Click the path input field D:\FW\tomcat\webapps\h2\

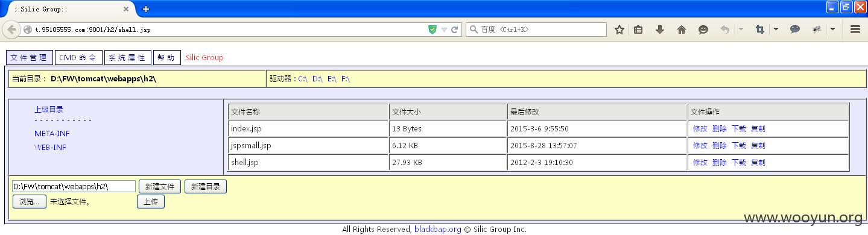pyautogui.click(x=74, y=187)
